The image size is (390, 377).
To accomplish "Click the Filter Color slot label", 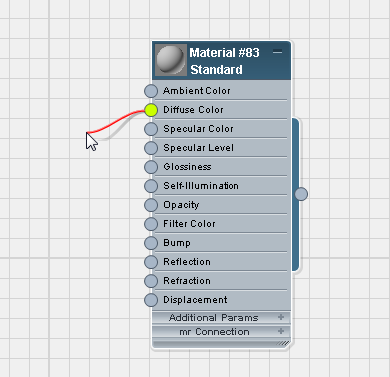I will coord(189,224).
